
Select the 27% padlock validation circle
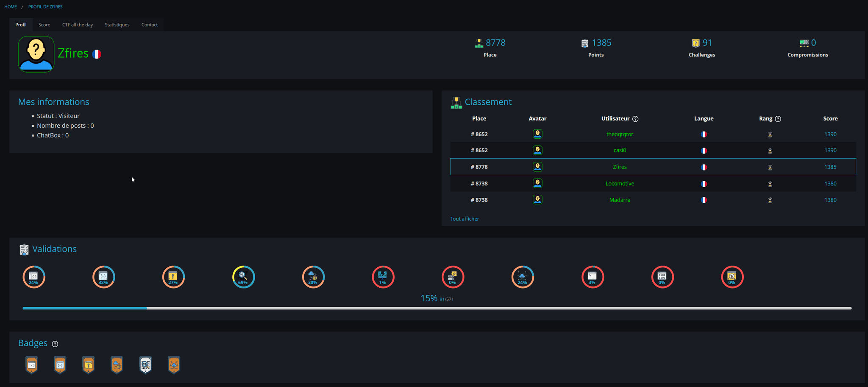[173, 277]
